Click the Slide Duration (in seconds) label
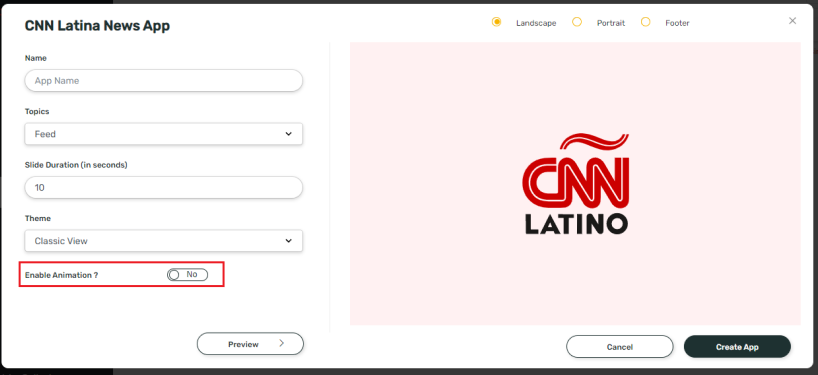The image size is (818, 375). point(76,165)
